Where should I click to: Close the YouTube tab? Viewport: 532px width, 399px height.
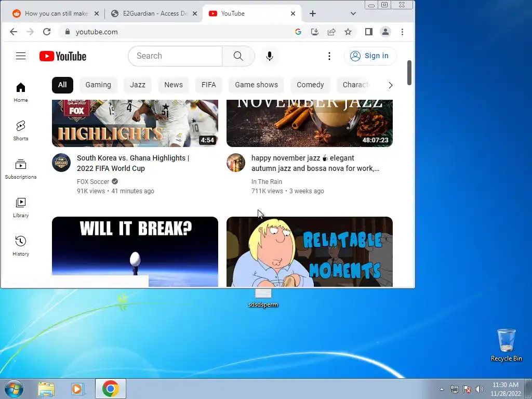293,13
